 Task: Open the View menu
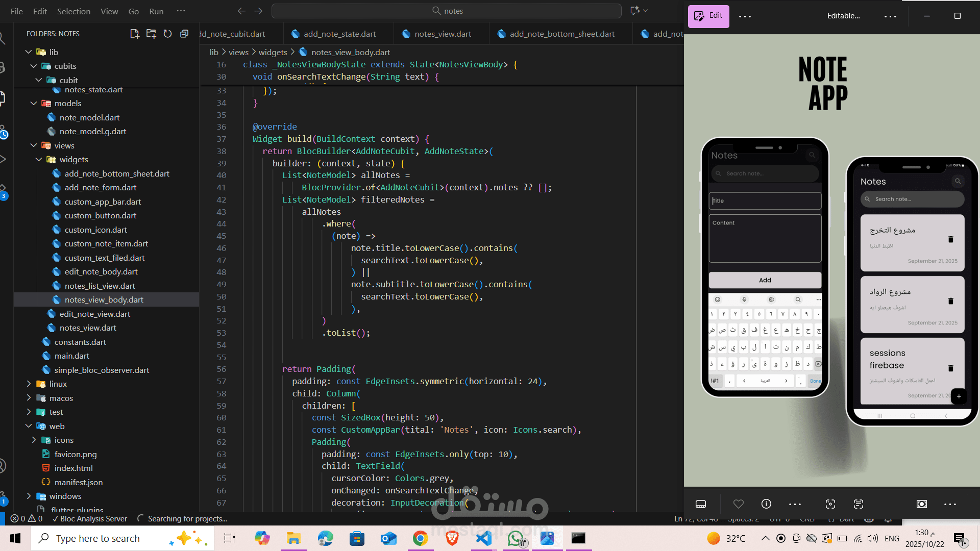click(109, 11)
